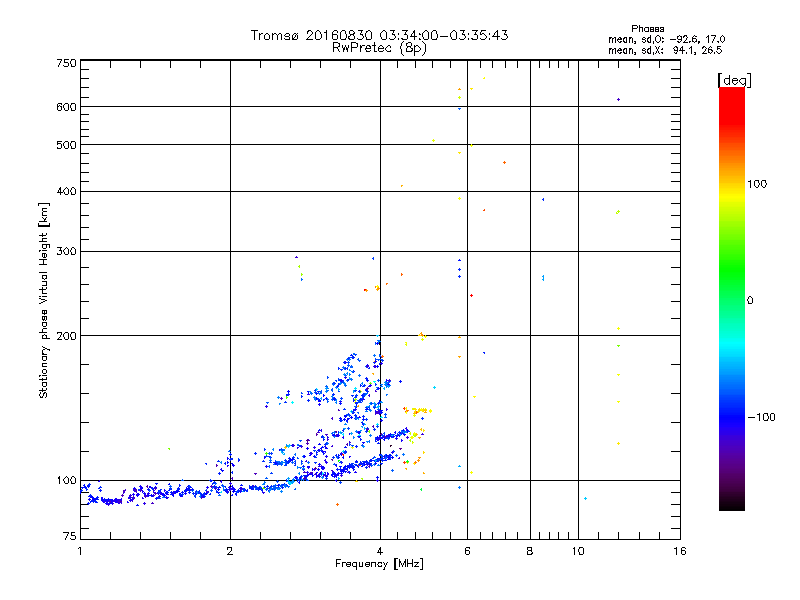
Task: Click the phase colorbar gradient
Action: (x=732, y=298)
